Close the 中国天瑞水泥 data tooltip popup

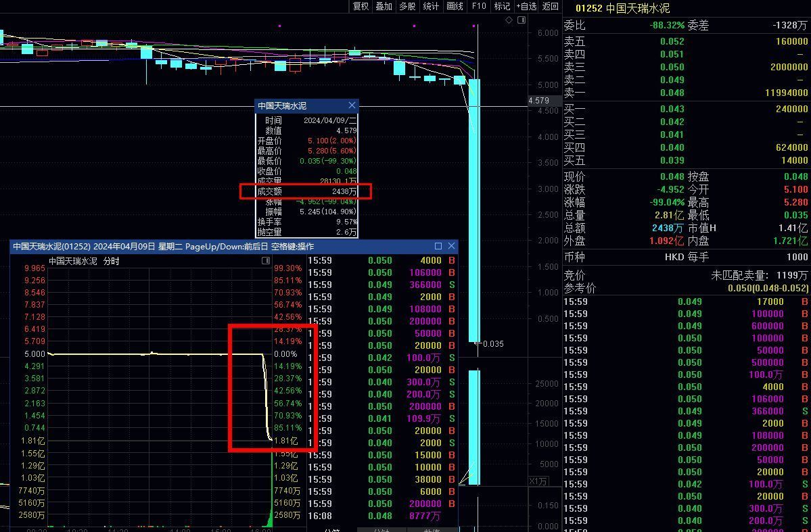352,105
